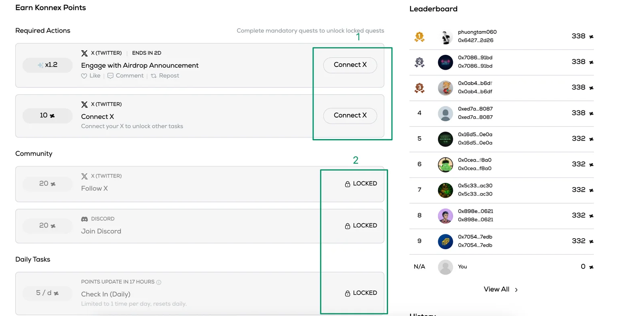
Task: Click the silver second-place medal icon
Action: coord(419,62)
